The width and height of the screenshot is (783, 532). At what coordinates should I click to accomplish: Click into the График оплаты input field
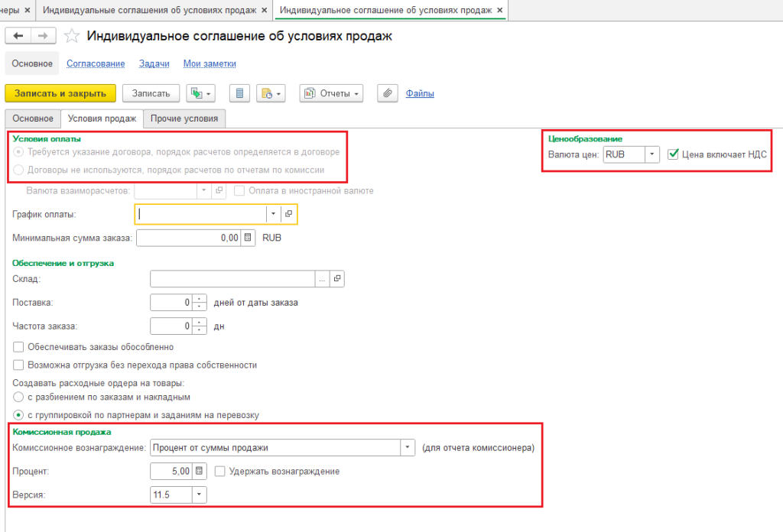coord(201,214)
